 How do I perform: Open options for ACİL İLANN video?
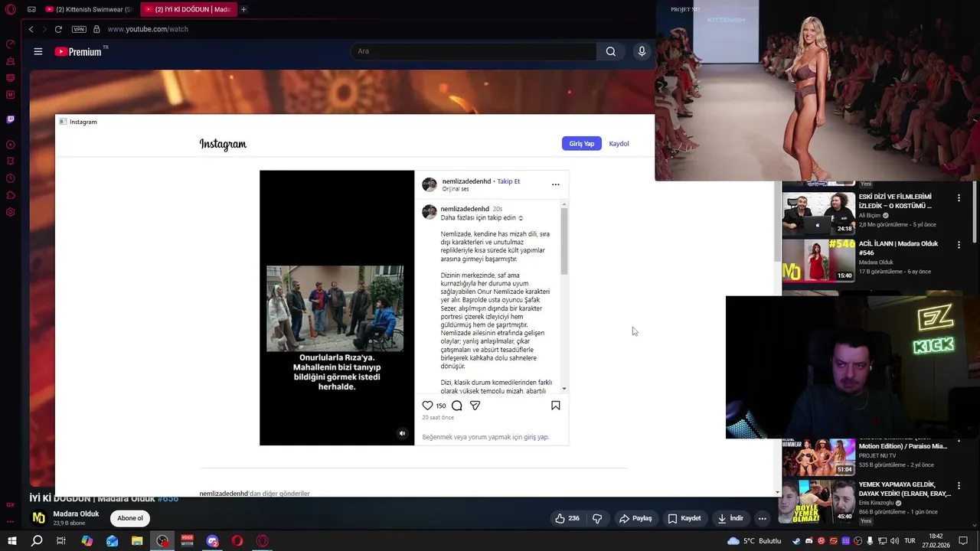click(x=959, y=245)
